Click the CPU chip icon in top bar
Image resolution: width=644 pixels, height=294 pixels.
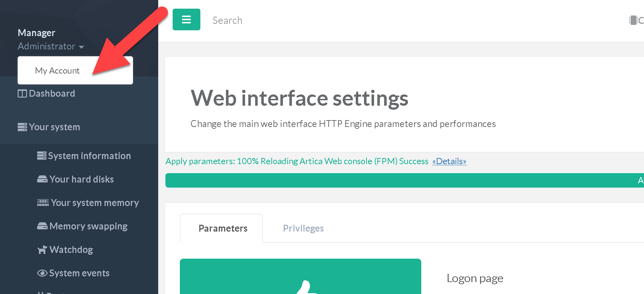pos(633,20)
